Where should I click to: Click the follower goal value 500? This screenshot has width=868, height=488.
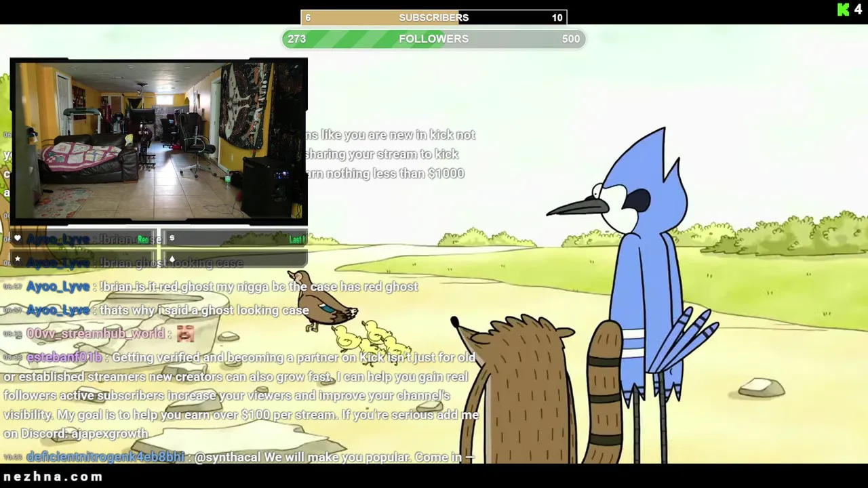pyautogui.click(x=571, y=39)
